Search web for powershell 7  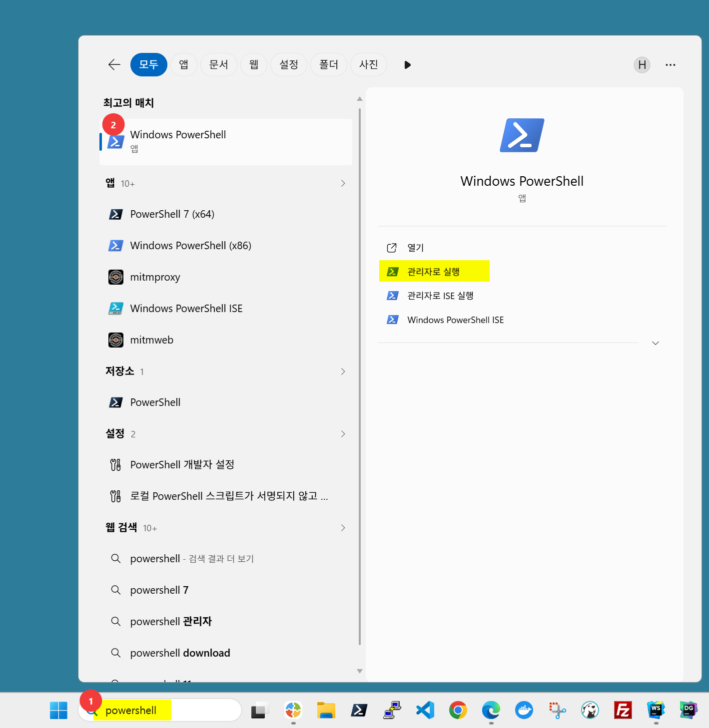(x=226, y=590)
